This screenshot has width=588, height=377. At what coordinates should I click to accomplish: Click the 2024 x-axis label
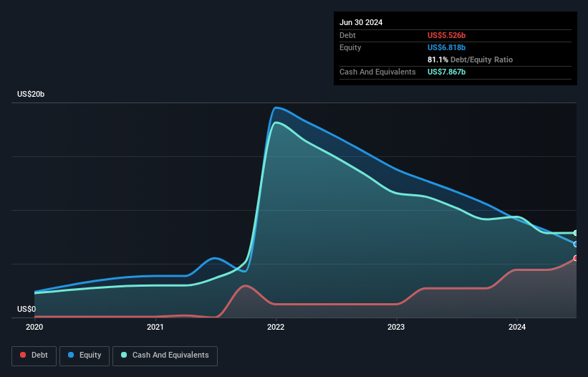click(x=517, y=327)
